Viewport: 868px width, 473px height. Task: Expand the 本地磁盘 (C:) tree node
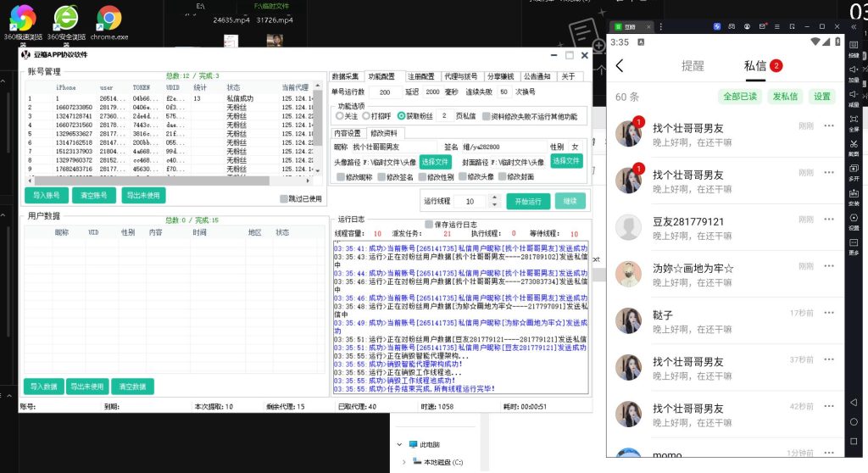pos(404,461)
